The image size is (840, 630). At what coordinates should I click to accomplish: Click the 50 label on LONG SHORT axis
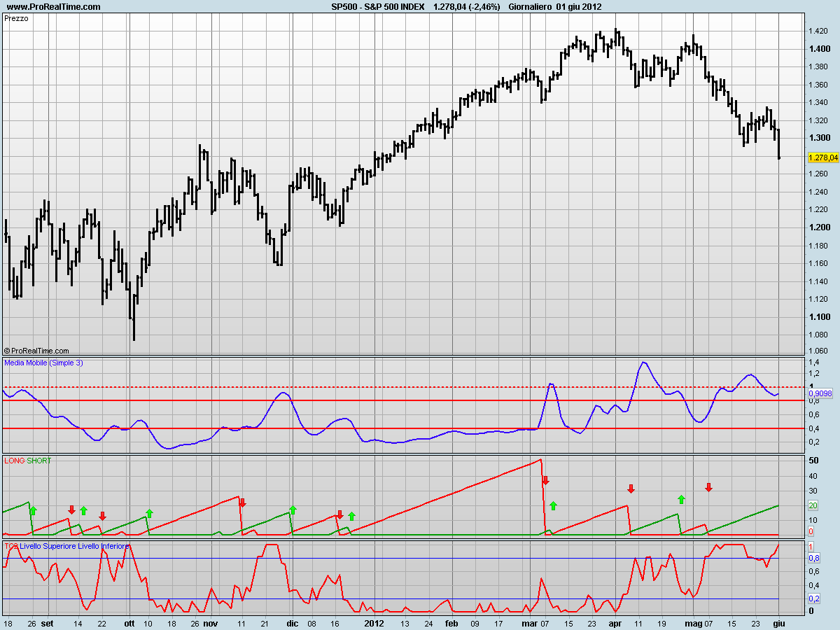tap(813, 461)
